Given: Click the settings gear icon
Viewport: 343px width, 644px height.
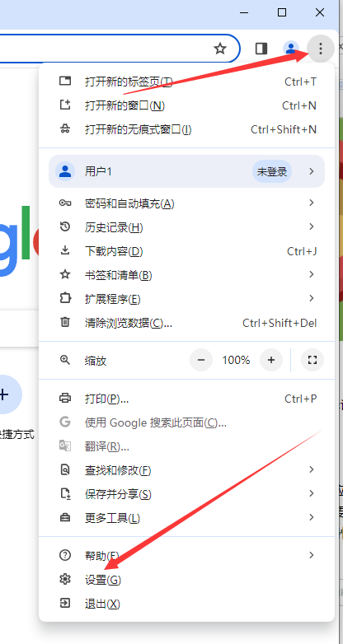Looking at the screenshot, I should tap(65, 580).
